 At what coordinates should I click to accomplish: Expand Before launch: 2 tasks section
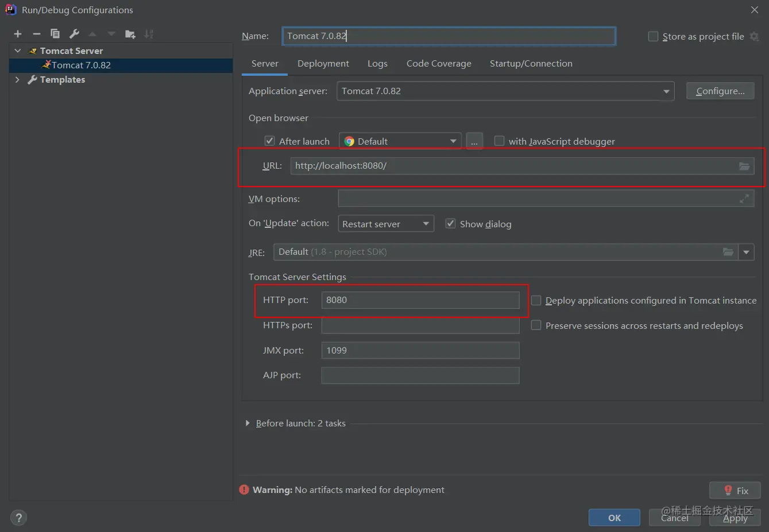coord(248,423)
